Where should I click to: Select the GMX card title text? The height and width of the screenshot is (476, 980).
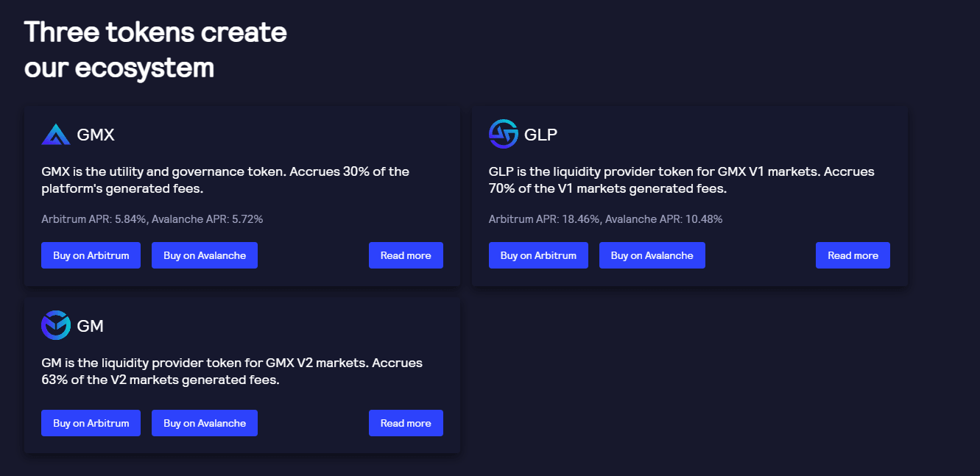click(x=96, y=135)
